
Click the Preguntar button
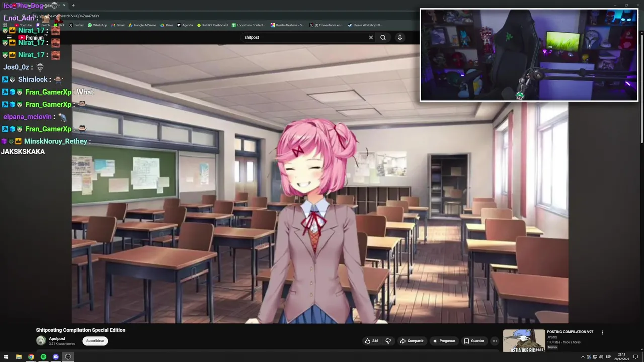tap(443, 341)
